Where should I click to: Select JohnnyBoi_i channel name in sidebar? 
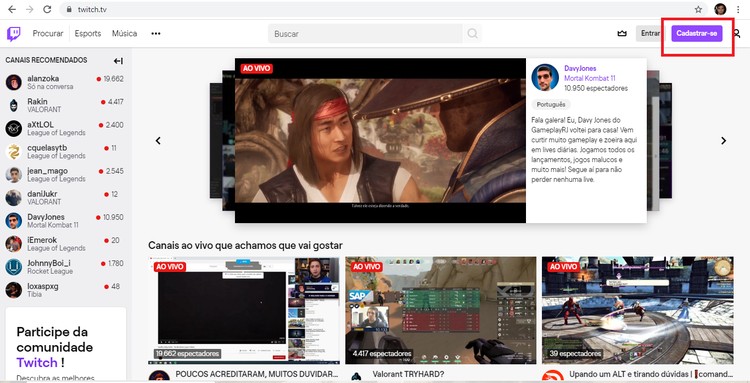click(x=49, y=263)
